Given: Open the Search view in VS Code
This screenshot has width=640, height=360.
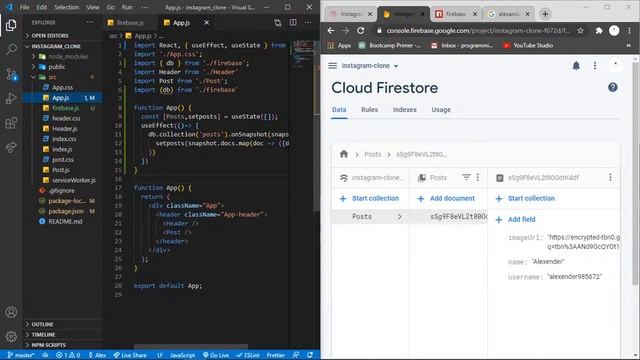Looking at the screenshot, I should click(x=11, y=50).
